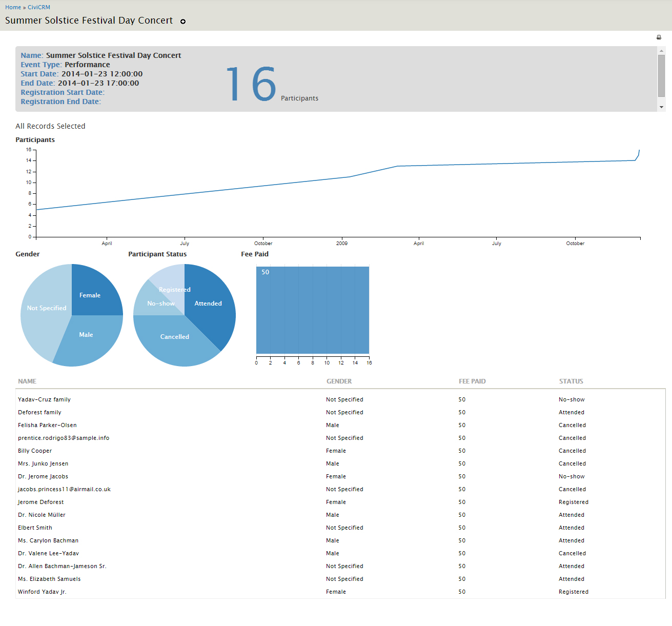672x626 pixels.
Task: Click the 50 bar in Fee Paid chart
Action: click(313, 310)
